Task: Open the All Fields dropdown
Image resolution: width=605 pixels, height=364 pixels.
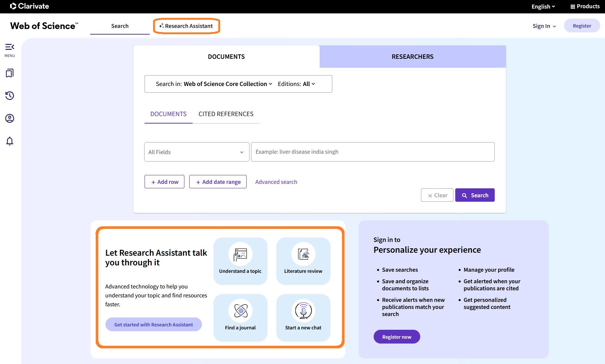Action: pyautogui.click(x=196, y=152)
